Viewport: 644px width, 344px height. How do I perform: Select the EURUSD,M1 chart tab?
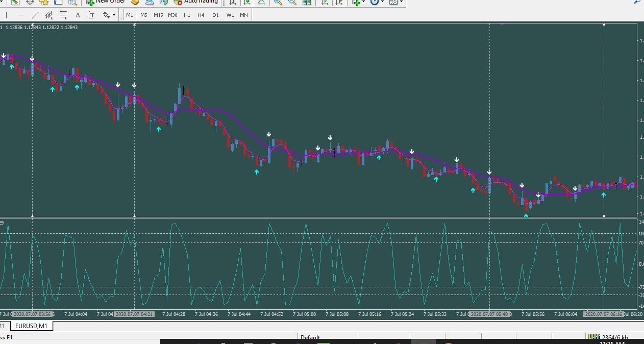click(x=31, y=326)
